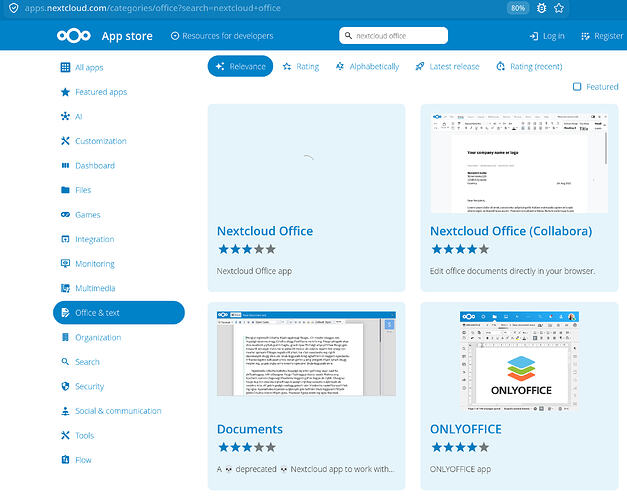Click the Collabora star rating

[460, 250]
